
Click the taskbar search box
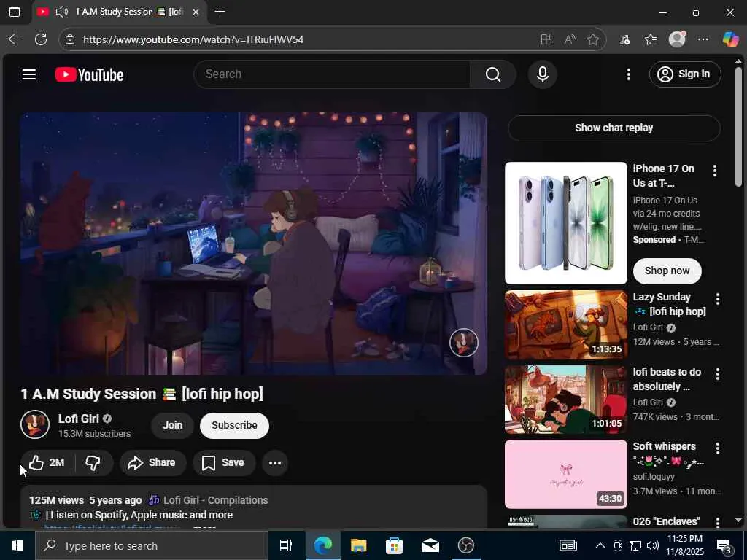152,545
